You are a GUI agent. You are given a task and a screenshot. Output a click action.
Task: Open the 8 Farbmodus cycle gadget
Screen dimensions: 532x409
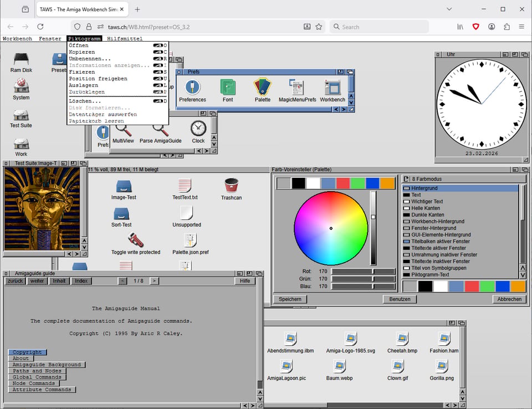pyautogui.click(x=463, y=179)
